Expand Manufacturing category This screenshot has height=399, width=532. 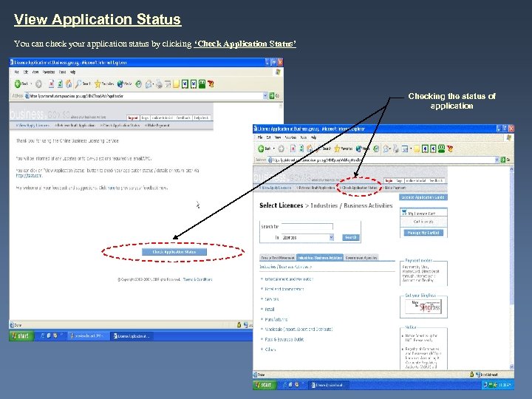276,320
